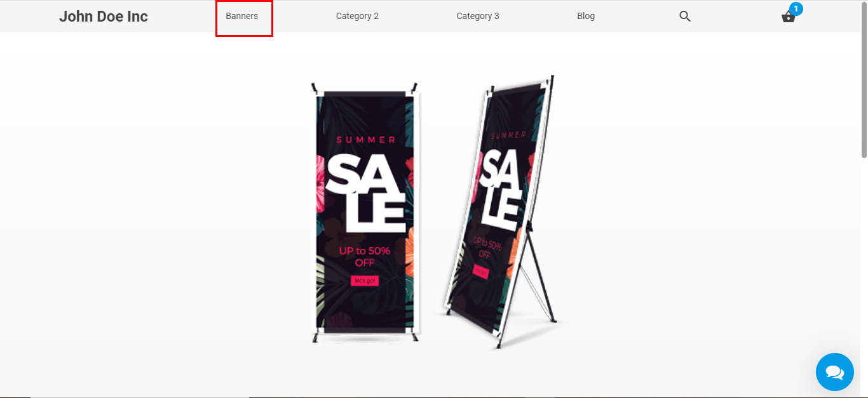Select the angled X-stand banner image

(499, 212)
